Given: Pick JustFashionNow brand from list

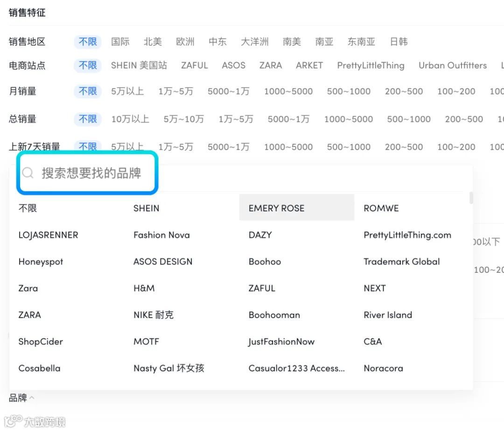Looking at the screenshot, I should (x=281, y=342).
